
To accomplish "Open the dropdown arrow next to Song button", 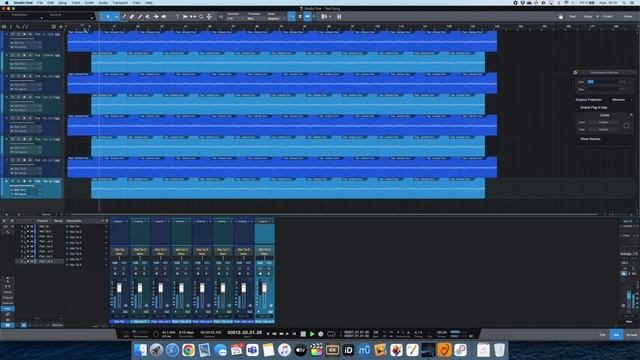I will tap(597, 17).
